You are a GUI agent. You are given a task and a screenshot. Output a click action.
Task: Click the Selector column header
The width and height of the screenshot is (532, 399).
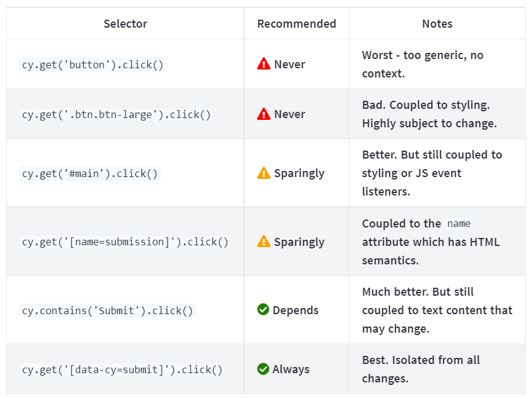[x=125, y=24]
